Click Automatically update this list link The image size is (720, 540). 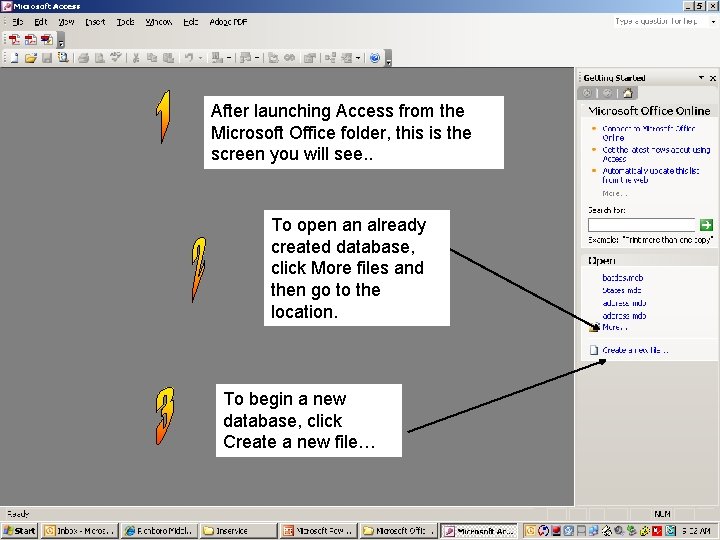click(651, 175)
